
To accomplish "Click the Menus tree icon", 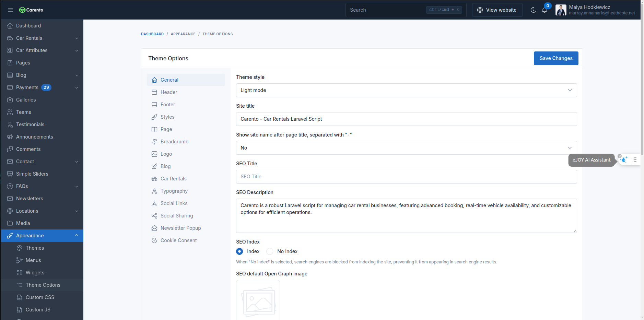I will tap(20, 260).
